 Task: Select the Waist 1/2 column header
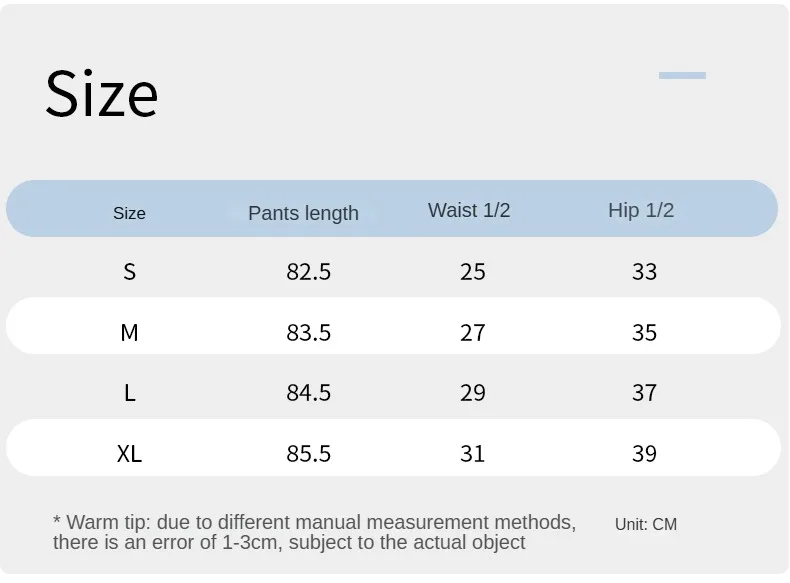(x=469, y=210)
